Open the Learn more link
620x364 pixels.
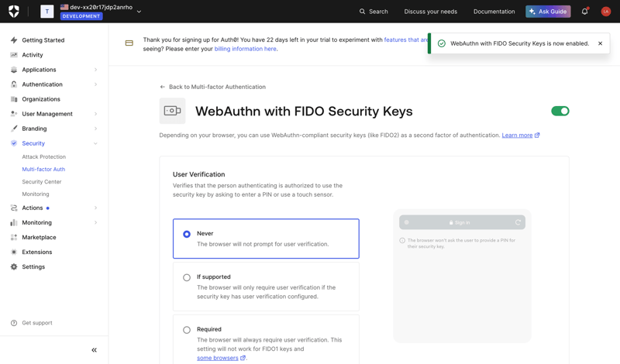pyautogui.click(x=517, y=136)
